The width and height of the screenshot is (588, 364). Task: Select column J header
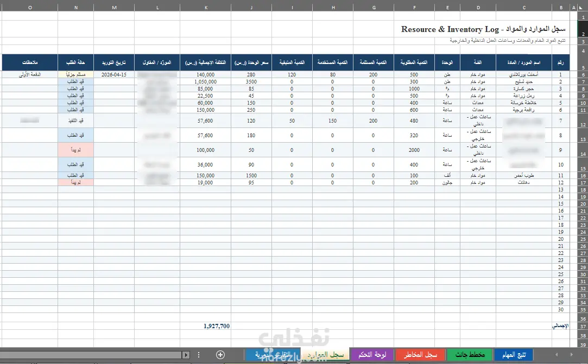tap(251, 8)
